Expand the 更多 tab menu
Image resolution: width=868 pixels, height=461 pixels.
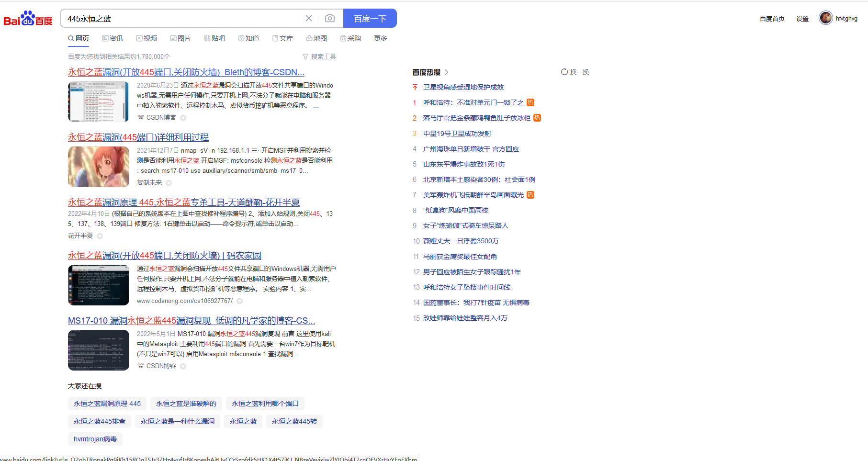381,38
